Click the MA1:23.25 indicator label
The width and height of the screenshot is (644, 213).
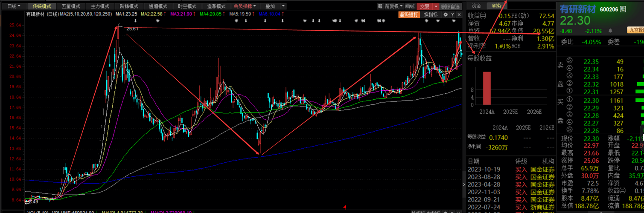coord(126,14)
